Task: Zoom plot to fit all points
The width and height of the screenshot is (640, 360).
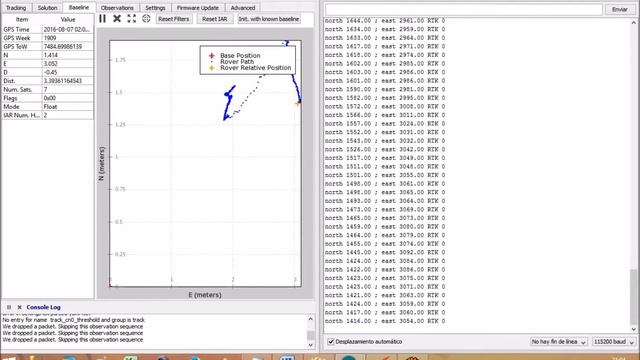Action: click(131, 19)
